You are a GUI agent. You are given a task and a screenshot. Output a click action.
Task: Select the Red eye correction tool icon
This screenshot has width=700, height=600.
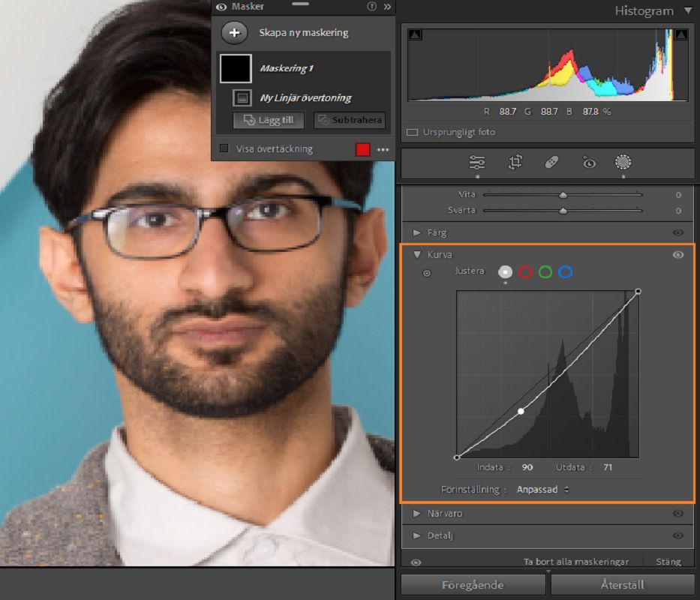pyautogui.click(x=588, y=162)
